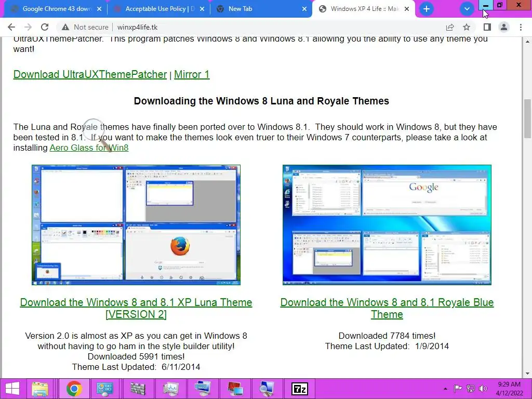The width and height of the screenshot is (532, 399).
Task: Open the red remote desktop taskbar icon
Action: (235, 389)
